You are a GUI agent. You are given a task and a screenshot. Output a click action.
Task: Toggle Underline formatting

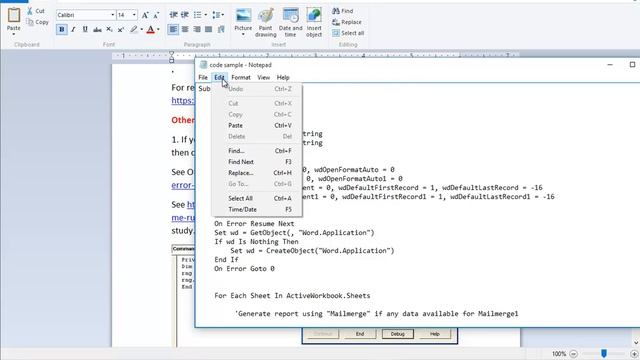[x=85, y=29]
